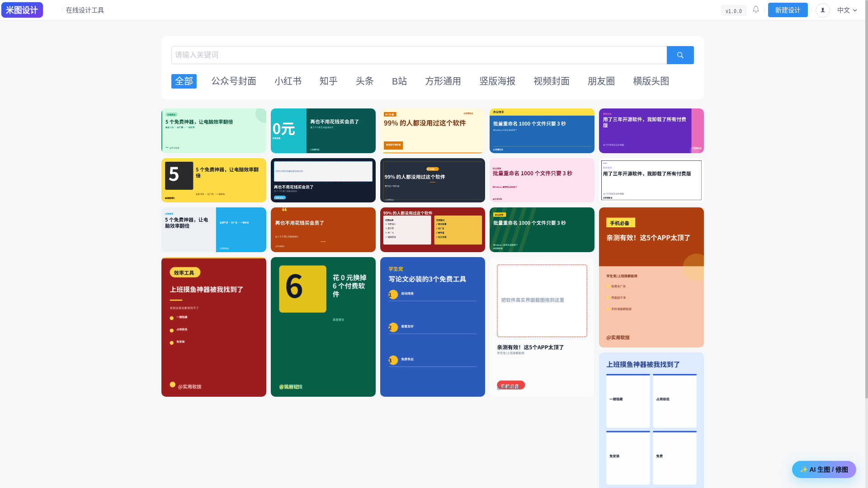
Task: Open the dark navy 再也不用花钱买会员了 template
Action: [x=323, y=180]
